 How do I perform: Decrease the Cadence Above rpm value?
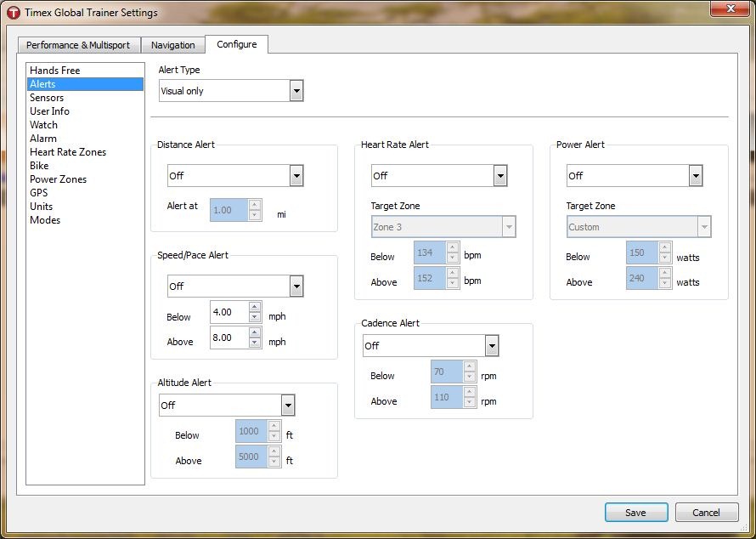pyautogui.click(x=470, y=403)
